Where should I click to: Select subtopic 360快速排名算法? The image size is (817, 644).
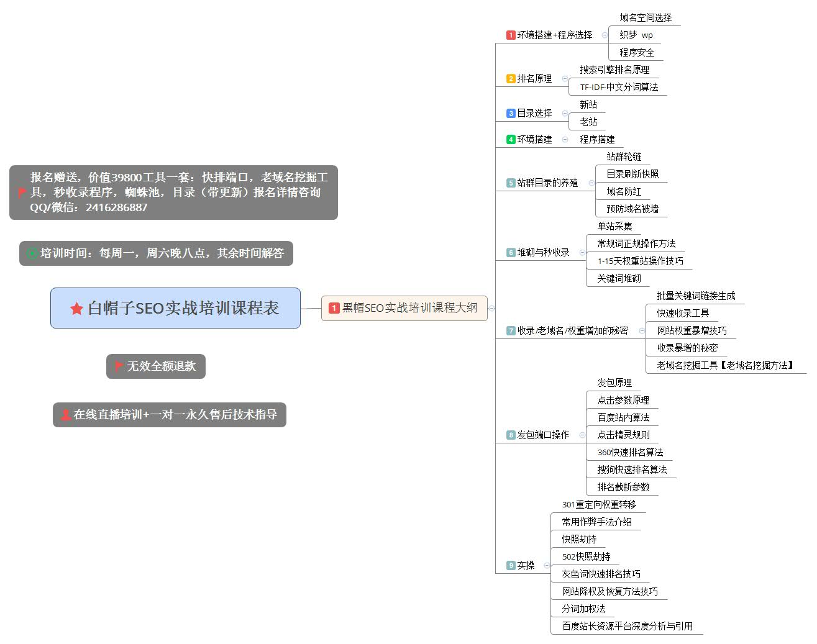point(630,453)
